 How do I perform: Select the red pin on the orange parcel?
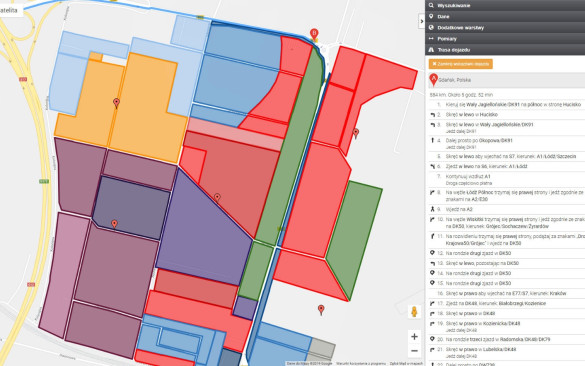116,103
